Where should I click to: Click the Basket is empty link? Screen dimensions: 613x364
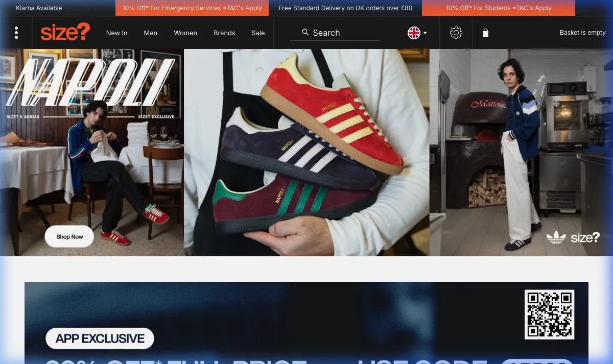click(x=582, y=32)
